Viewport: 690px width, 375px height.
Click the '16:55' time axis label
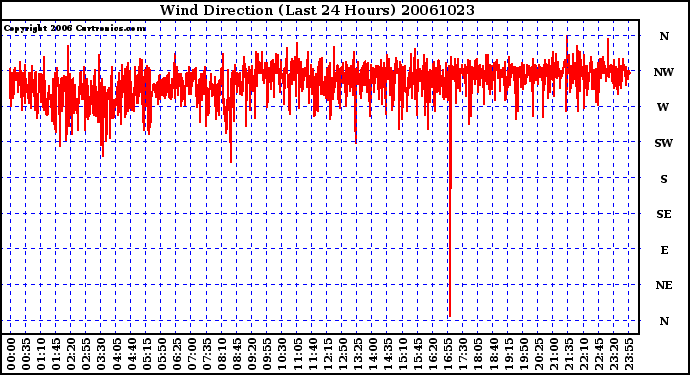[448, 354]
